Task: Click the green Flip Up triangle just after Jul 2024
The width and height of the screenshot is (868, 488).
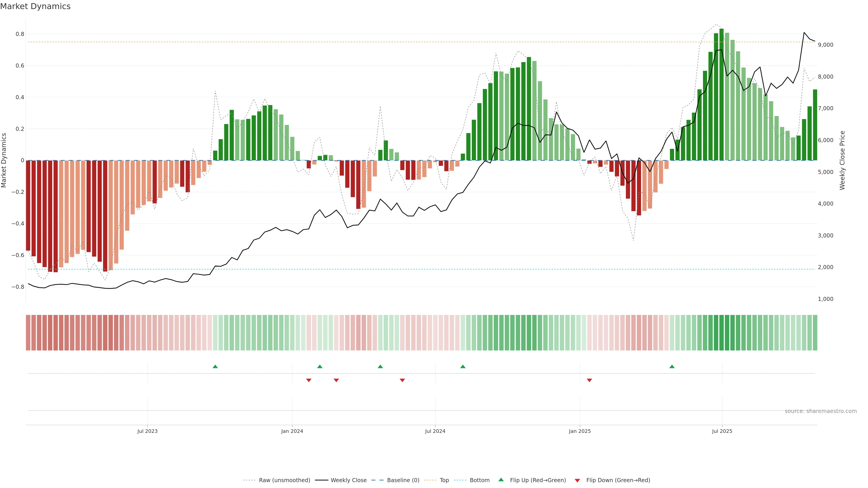Action: coord(463,366)
